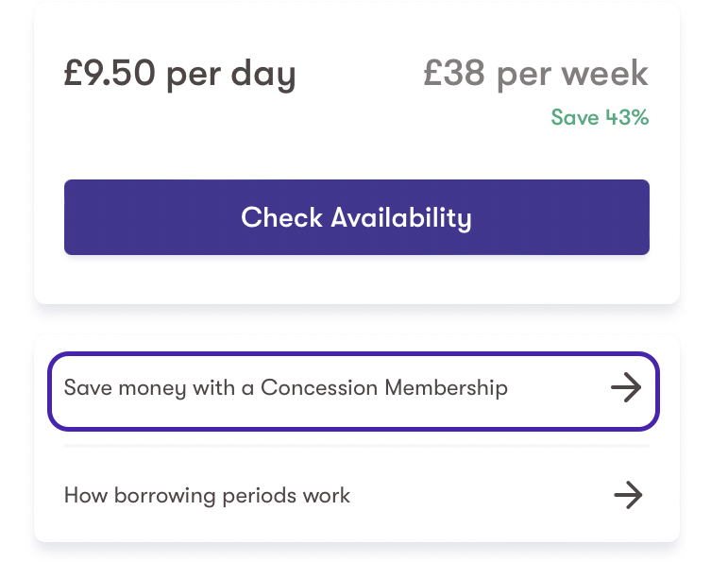The width and height of the screenshot is (728, 562).
Task: Click the word "Check" on the purple button
Action: 282,217
